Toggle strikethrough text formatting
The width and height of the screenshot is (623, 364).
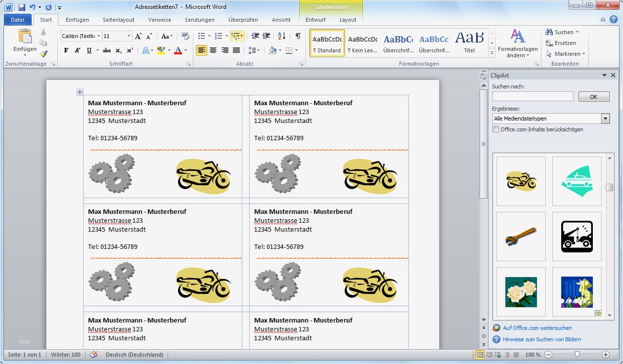click(106, 50)
